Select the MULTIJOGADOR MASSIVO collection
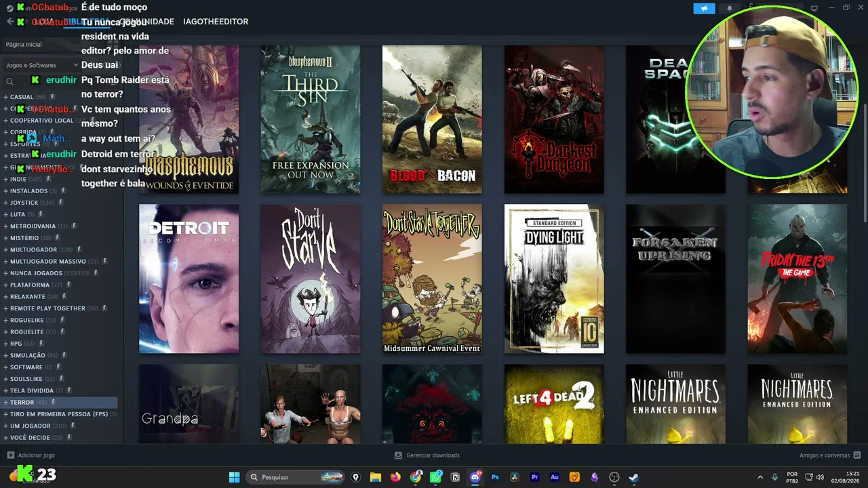The image size is (868, 488). pyautogui.click(x=60, y=262)
